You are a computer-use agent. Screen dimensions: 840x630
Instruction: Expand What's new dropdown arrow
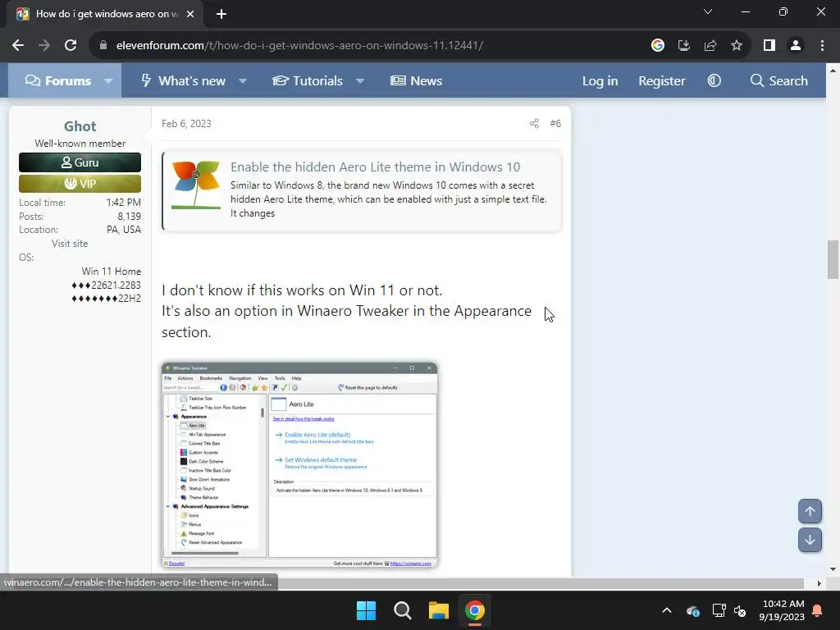(x=243, y=81)
